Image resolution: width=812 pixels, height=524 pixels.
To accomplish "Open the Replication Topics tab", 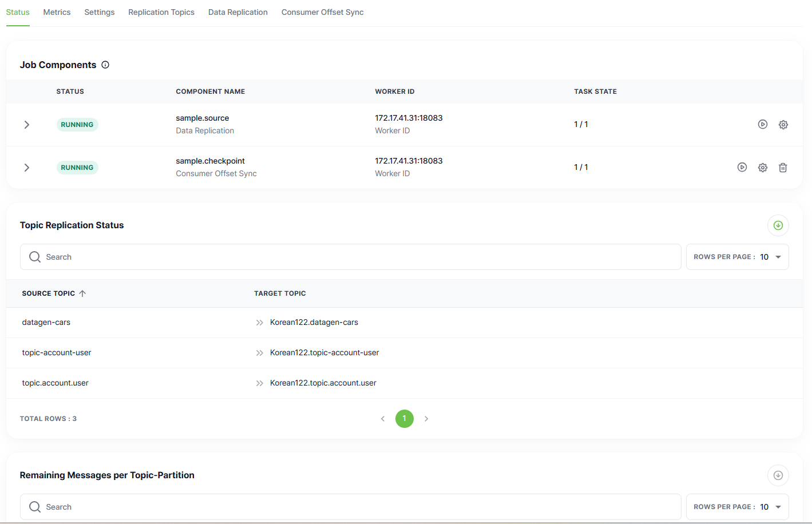I will pos(161,12).
